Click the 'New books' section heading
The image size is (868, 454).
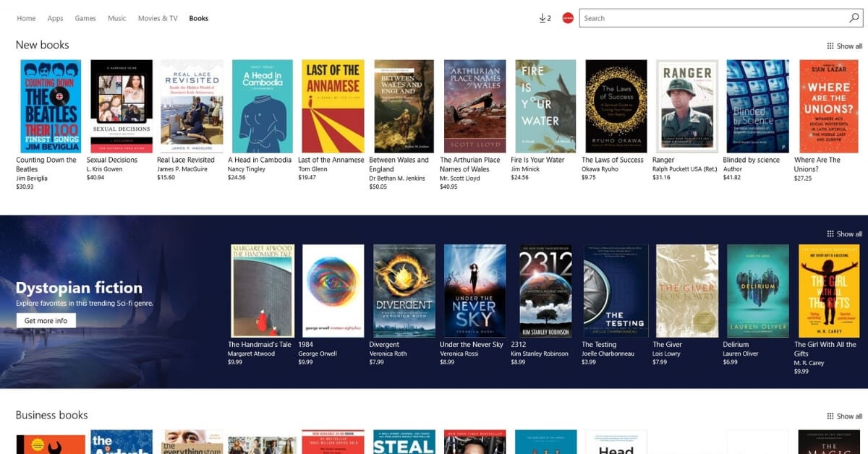(x=43, y=45)
